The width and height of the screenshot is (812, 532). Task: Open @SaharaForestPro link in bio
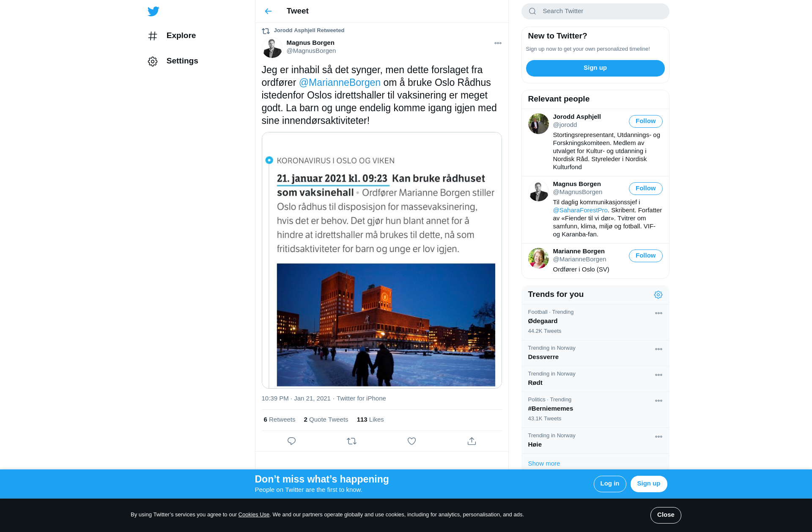coord(580,210)
